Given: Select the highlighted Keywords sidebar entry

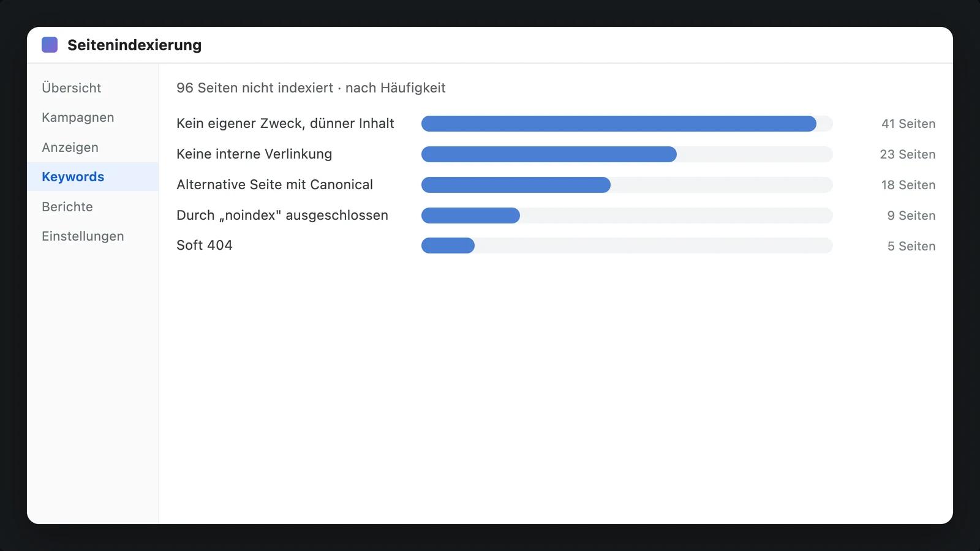Looking at the screenshot, I should [x=92, y=177].
